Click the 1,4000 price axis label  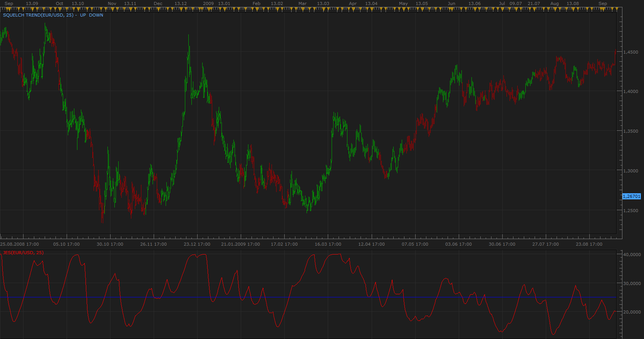(x=631, y=91)
